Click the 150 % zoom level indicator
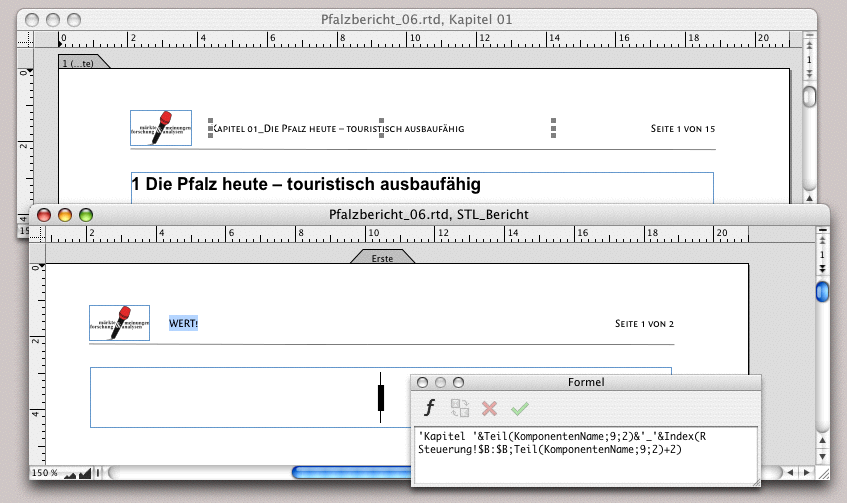The height and width of the screenshot is (503, 847). (x=44, y=472)
